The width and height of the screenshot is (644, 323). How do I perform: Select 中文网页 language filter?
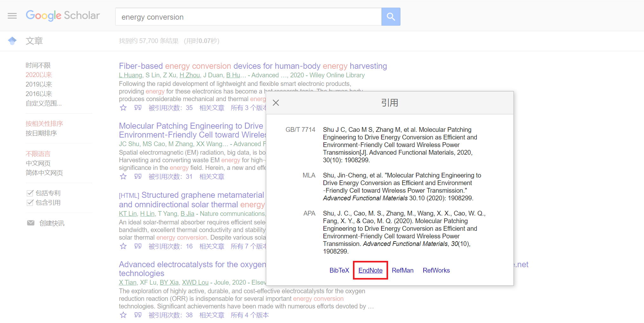38,163
